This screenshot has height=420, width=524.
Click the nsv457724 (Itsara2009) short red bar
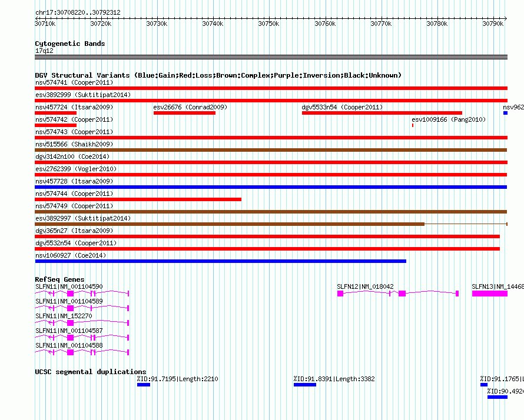tap(56, 113)
